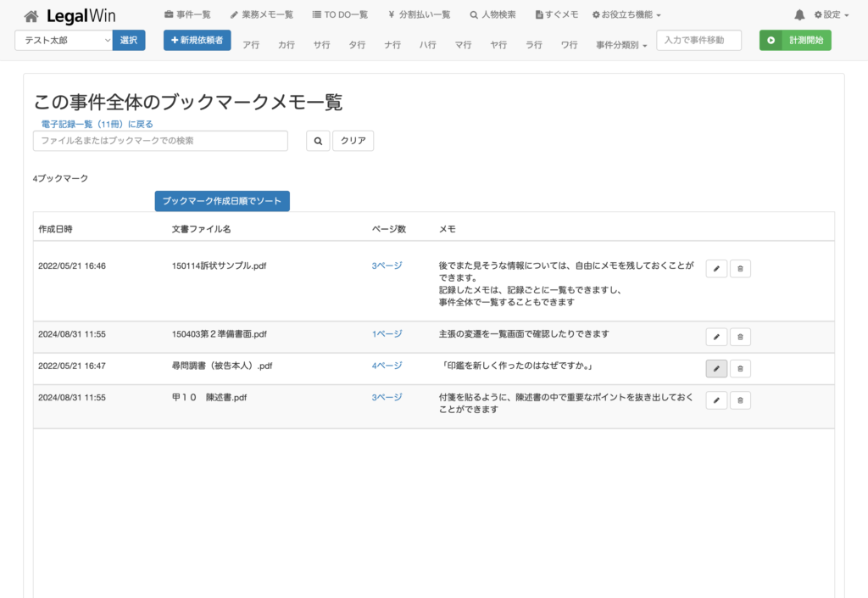Select the ア行 client filter tab
The width and height of the screenshot is (868, 598).
(251, 45)
